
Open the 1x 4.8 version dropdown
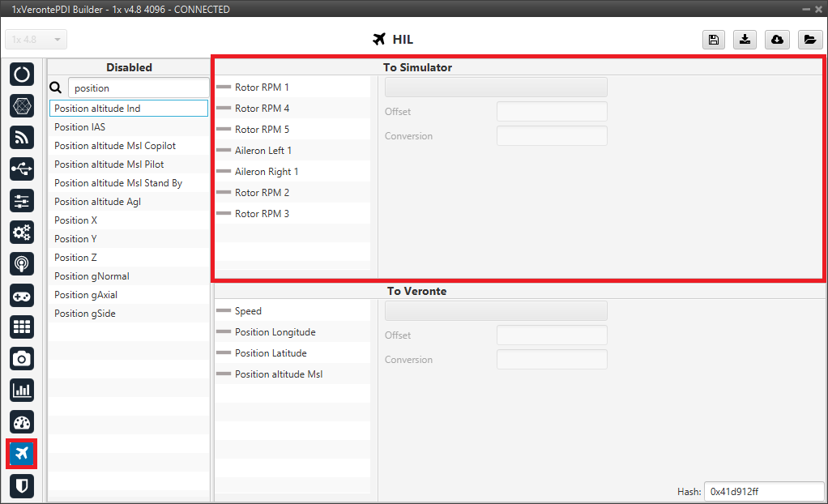[x=36, y=40]
